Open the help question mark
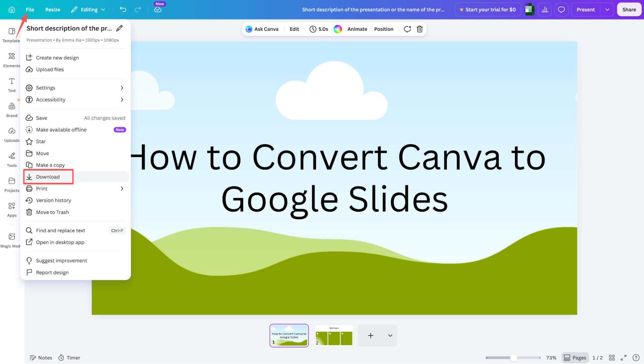The height and width of the screenshot is (364, 644). click(x=636, y=358)
